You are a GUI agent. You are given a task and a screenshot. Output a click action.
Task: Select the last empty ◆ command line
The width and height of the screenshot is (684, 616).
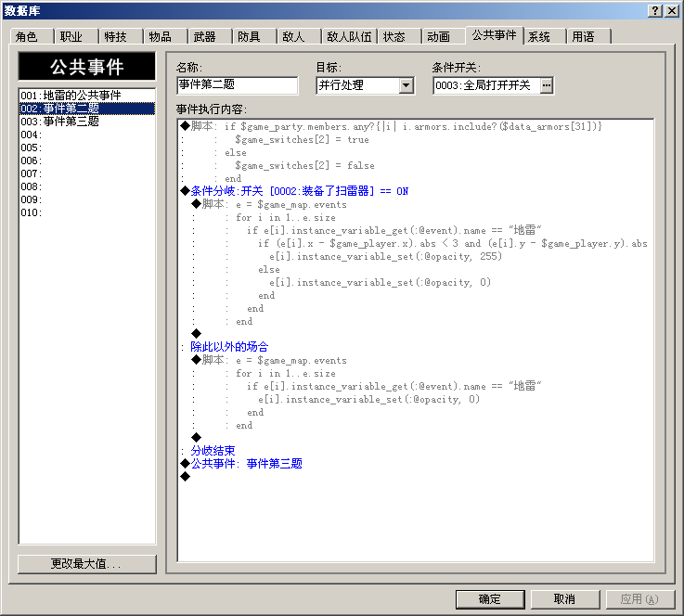tap(416, 477)
